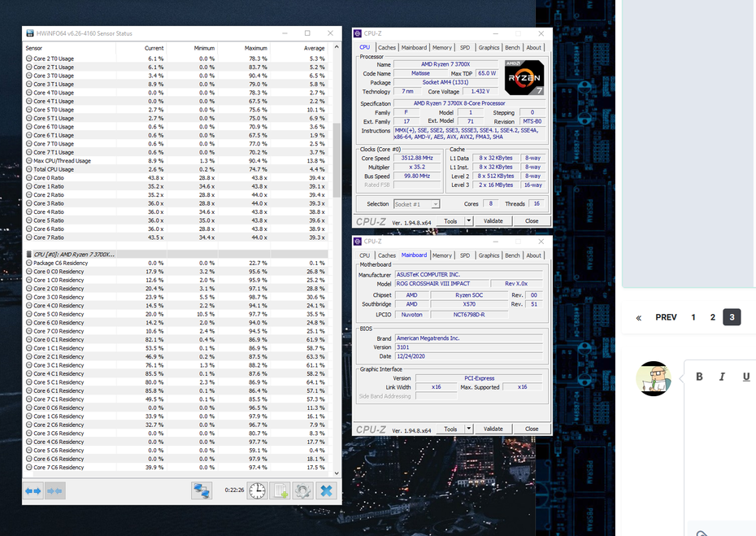Switch to Caches tab in the CPU-Z Processor window

coord(387,48)
